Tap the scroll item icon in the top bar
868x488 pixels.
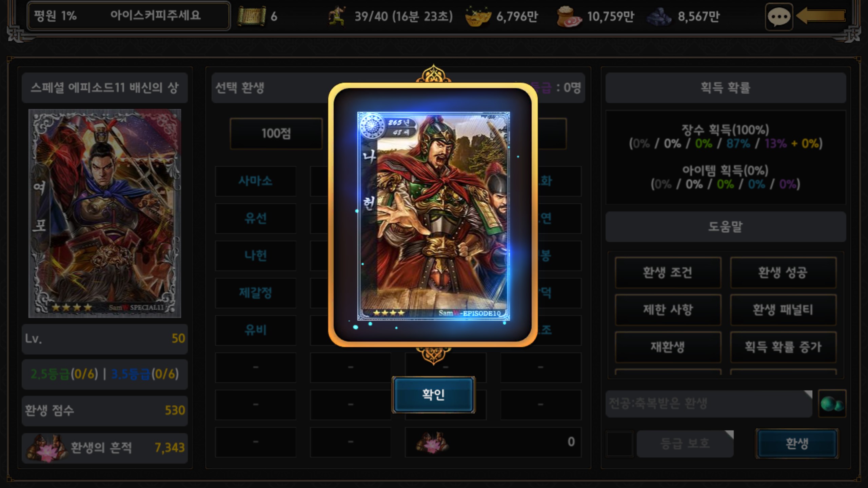coord(251,16)
